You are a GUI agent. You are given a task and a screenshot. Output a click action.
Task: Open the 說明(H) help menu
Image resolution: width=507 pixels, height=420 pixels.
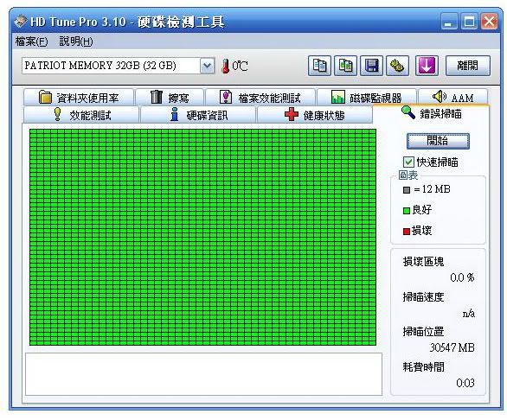(76, 41)
